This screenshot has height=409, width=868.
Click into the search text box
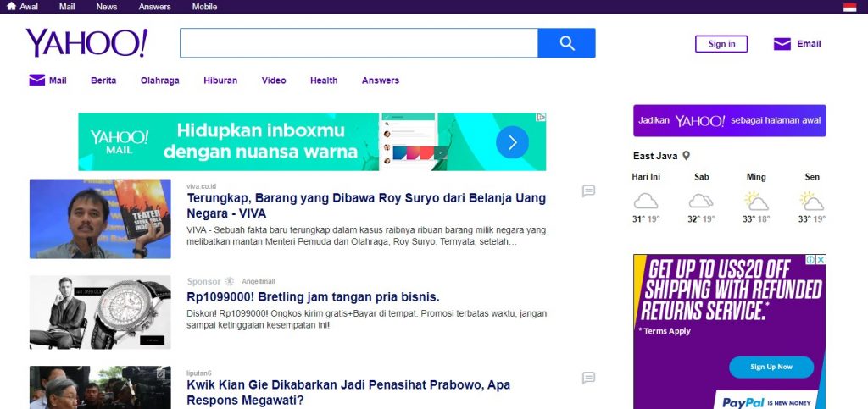[x=359, y=43]
